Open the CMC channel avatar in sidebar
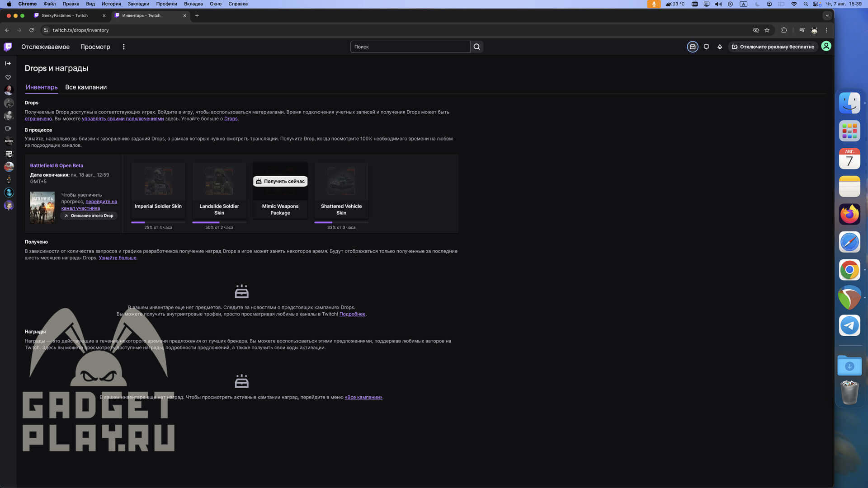Screen dimensions: 868x488 click(9, 141)
